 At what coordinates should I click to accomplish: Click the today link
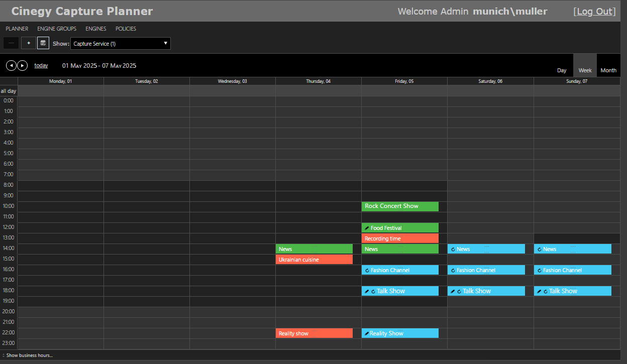click(41, 65)
